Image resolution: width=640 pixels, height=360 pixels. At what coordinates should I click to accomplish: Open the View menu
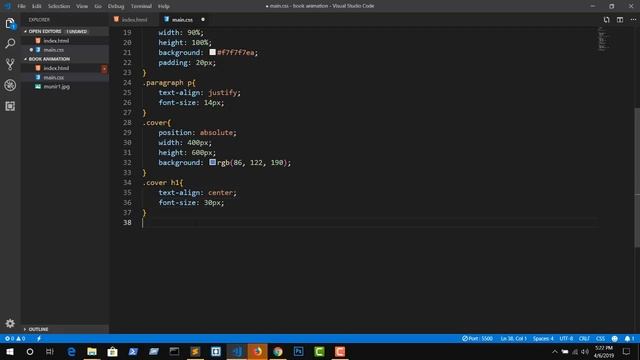[82, 6]
